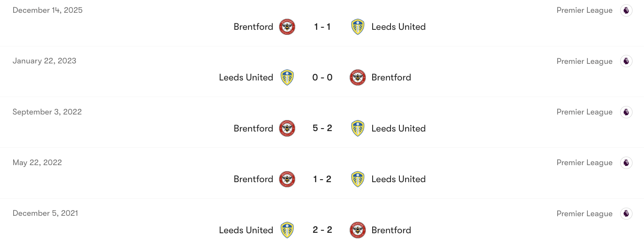Open the 2-2 score from December 5, 2021
This screenshot has height=246, width=644.
(322, 230)
